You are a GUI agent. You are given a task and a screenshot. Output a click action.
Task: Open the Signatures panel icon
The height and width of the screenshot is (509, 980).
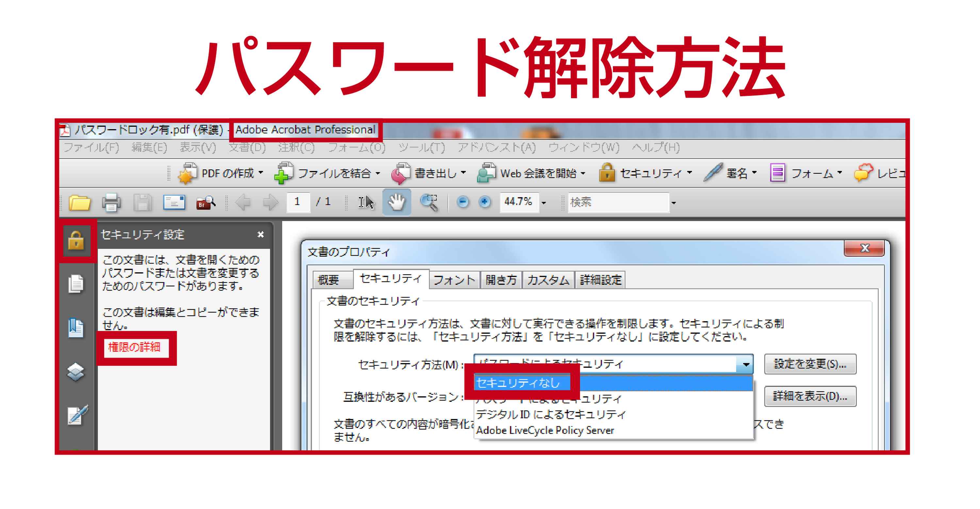click(78, 415)
